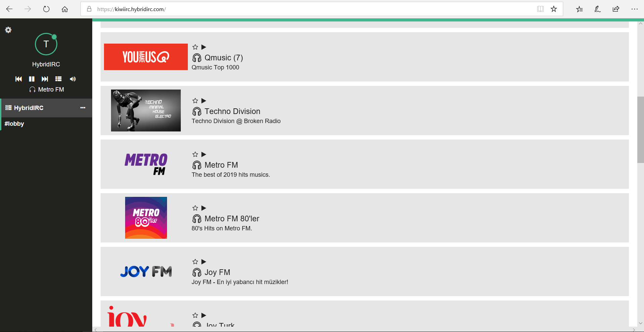The width and height of the screenshot is (644, 332).
Task: Favorite the Metro FM station
Action: (195, 154)
